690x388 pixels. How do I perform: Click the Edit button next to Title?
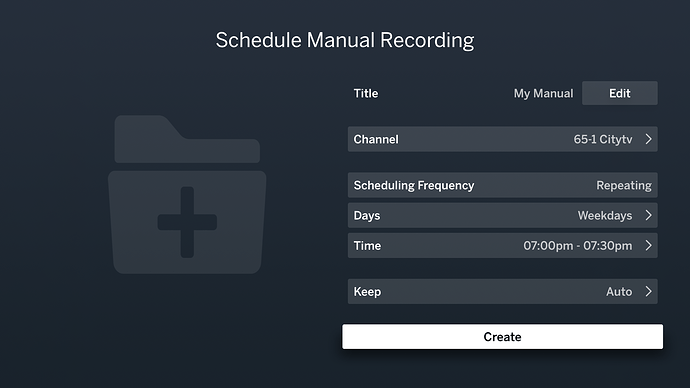click(620, 93)
